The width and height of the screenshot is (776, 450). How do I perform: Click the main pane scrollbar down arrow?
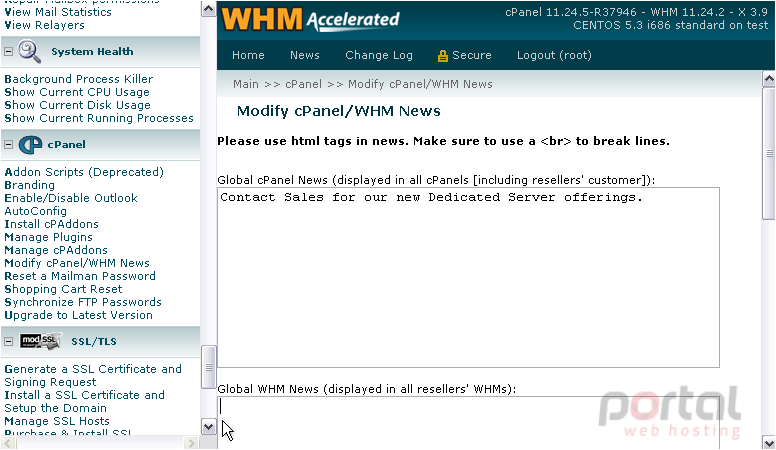[769, 442]
